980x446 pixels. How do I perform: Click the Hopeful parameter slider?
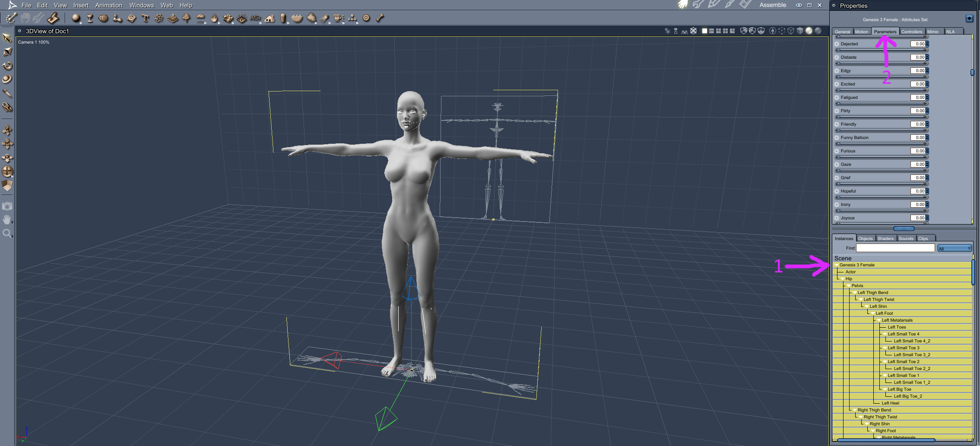pyautogui.click(x=882, y=197)
